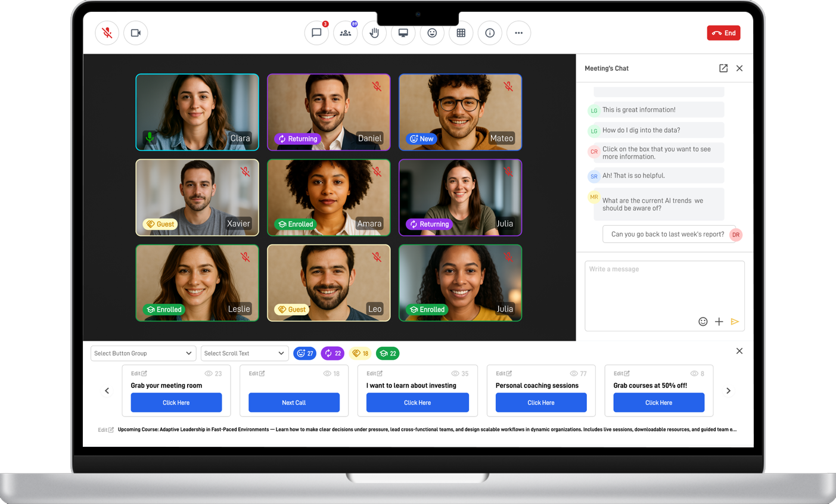The height and width of the screenshot is (504, 836).
Task: Raise your hand
Action: pos(374,33)
